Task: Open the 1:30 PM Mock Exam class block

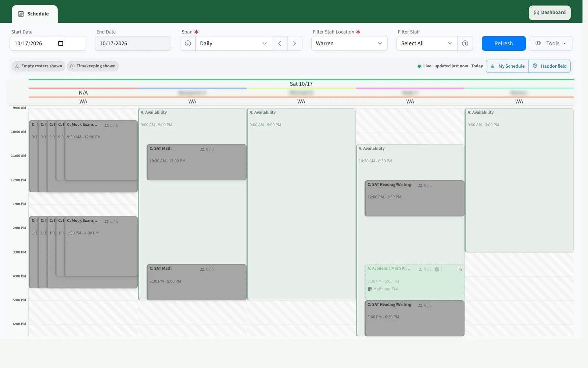Action: (101, 246)
